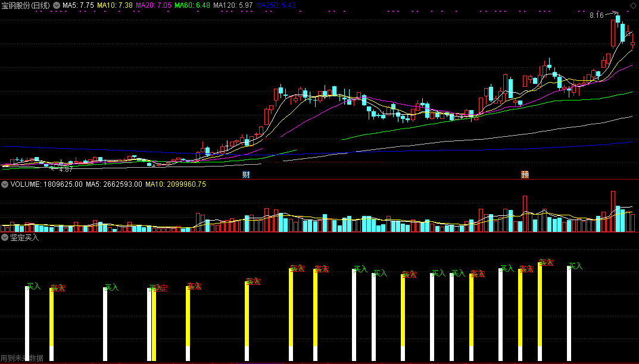Click the volume MA5: 2662593.00 readout
The width and height of the screenshot is (639, 364).
point(114,184)
